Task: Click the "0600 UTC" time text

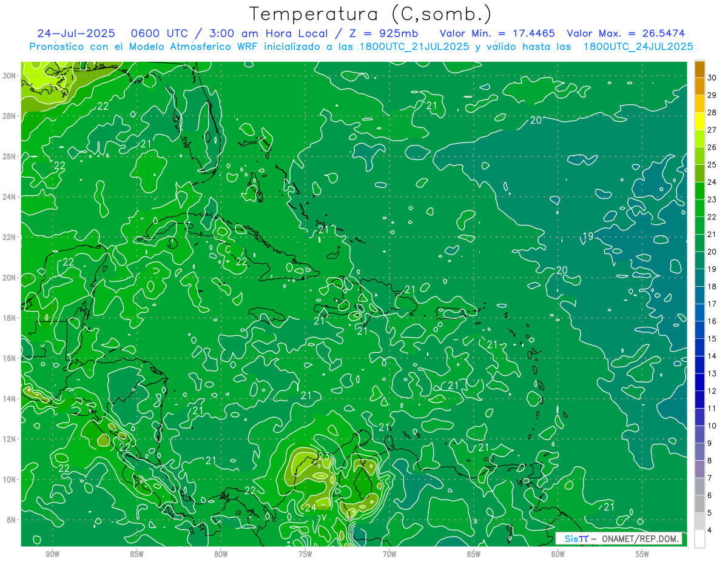Action: [160, 33]
